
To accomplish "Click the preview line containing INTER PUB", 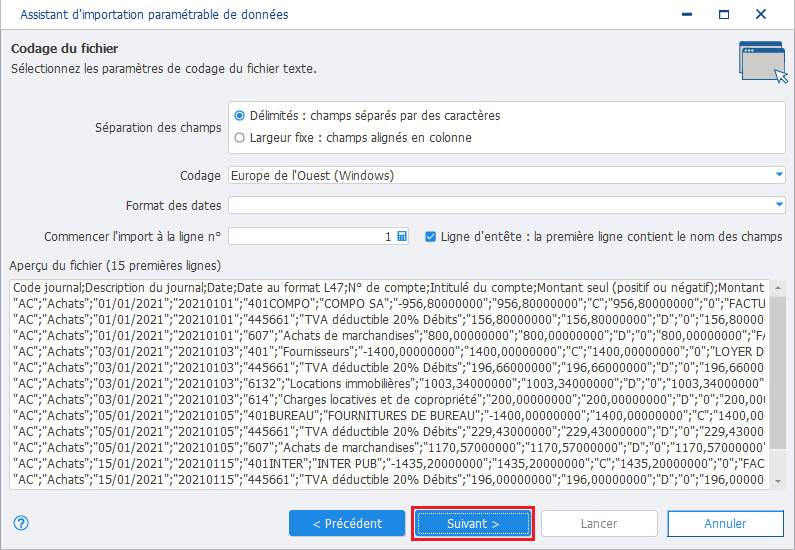I will coord(388,463).
